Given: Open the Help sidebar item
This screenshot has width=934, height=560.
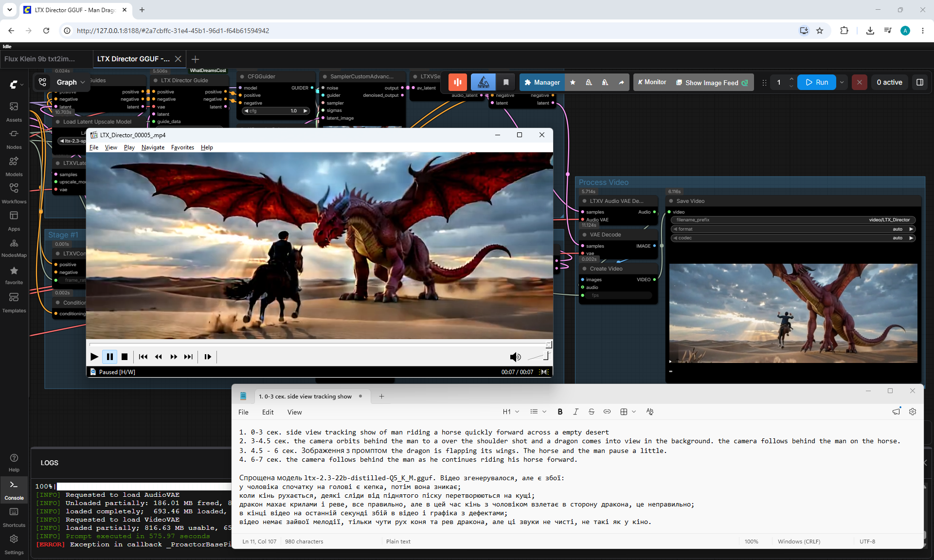Looking at the screenshot, I should [14, 463].
